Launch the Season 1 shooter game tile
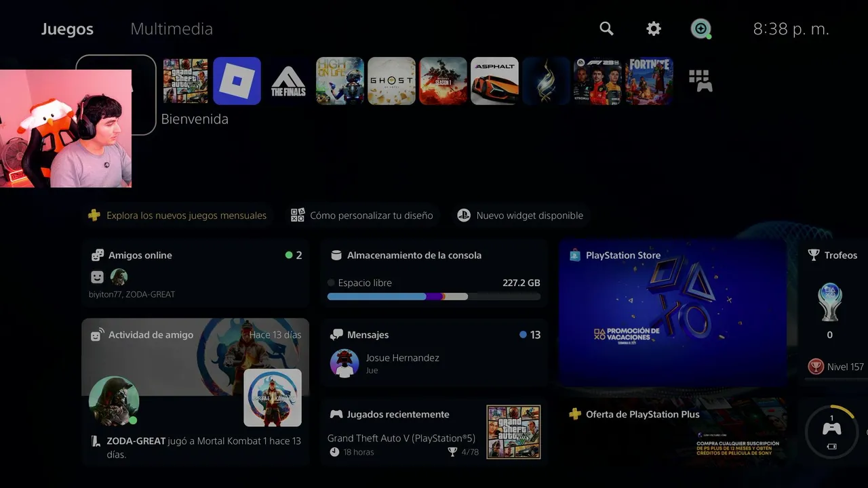868x488 pixels. coord(443,81)
